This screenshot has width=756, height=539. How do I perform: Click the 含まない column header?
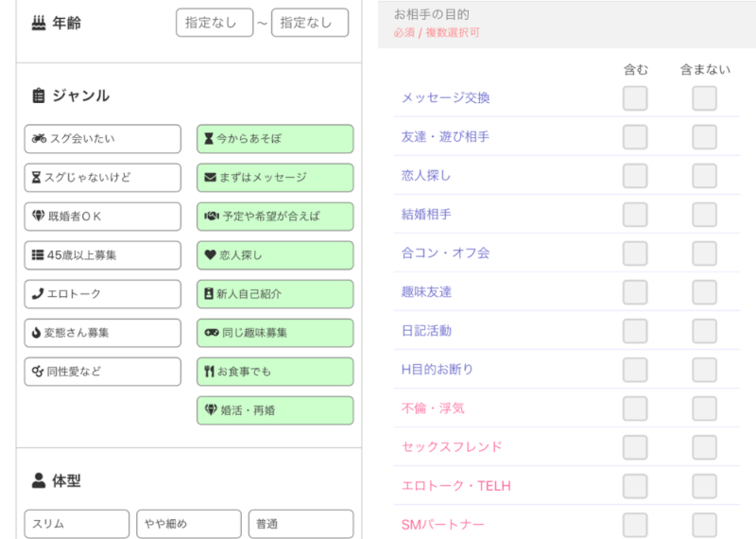click(705, 69)
